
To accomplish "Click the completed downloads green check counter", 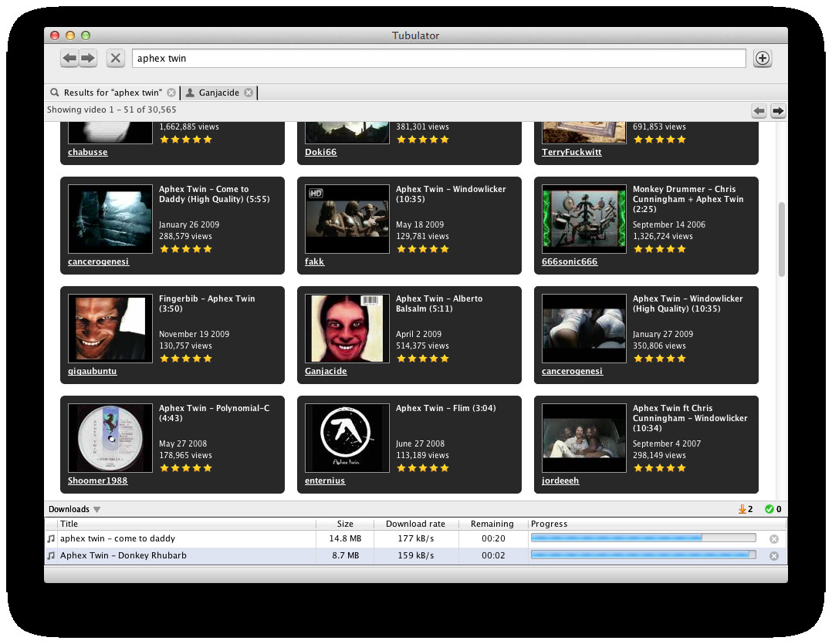I will coord(773,509).
